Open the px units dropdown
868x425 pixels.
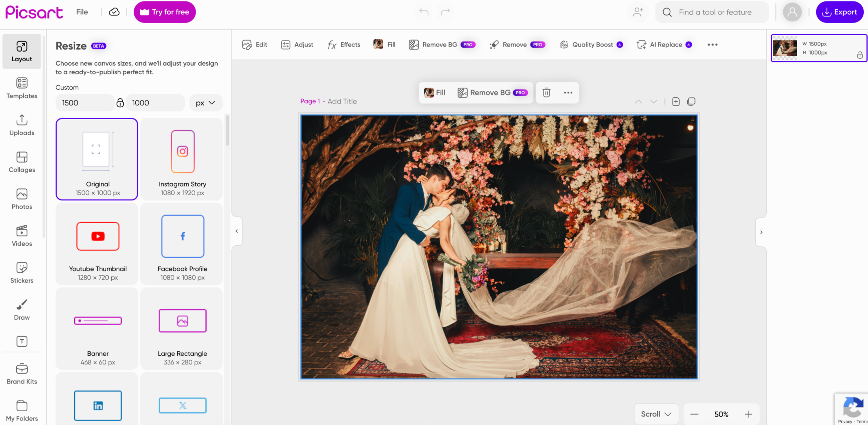(x=206, y=103)
